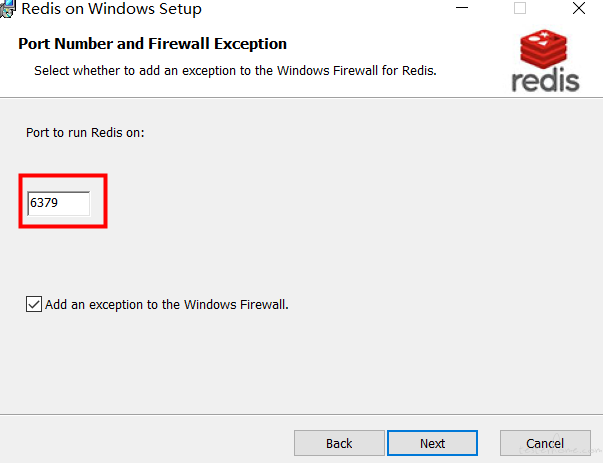Click the red Redis cube logo
This screenshot has height=463, width=603.
click(543, 49)
